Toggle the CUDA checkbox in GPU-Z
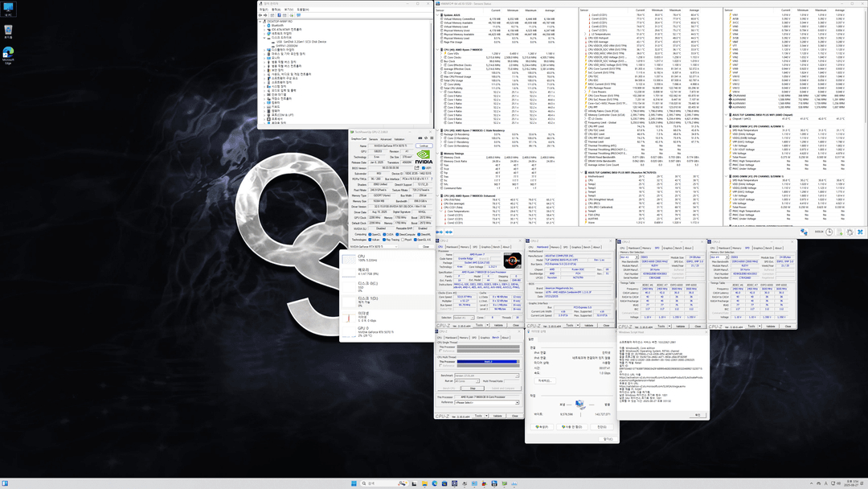 click(384, 234)
